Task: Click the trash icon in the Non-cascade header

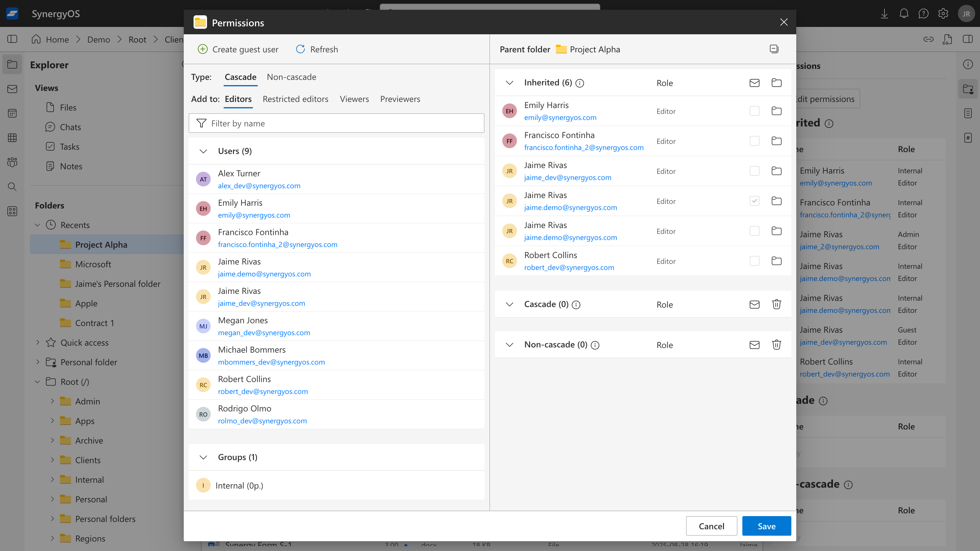Action: tap(776, 344)
